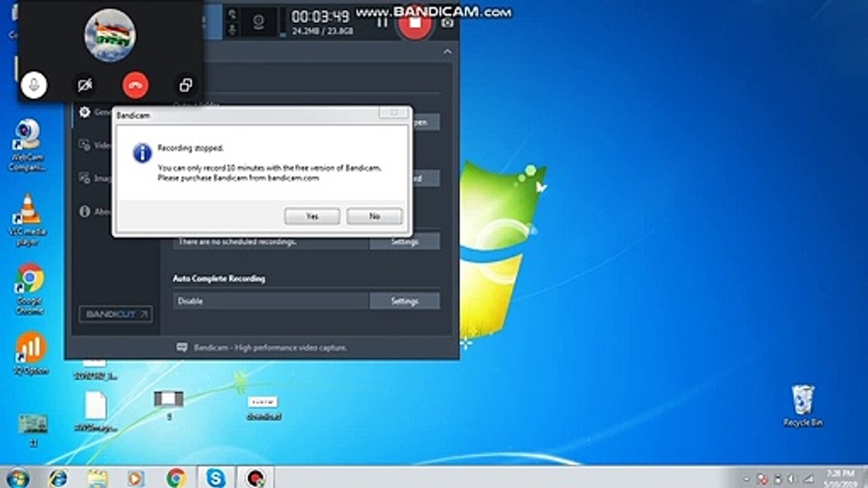Click the Disable field under Auto Complete Recording

tap(271, 301)
